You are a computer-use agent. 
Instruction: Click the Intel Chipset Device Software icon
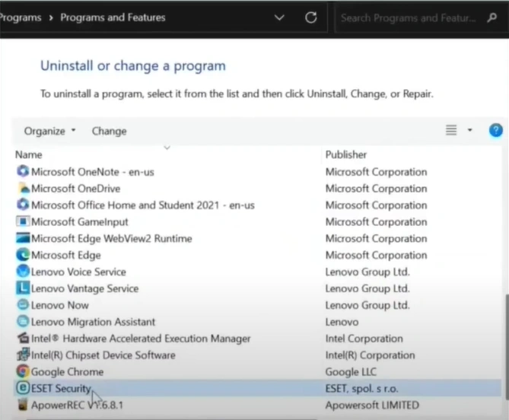coord(23,355)
